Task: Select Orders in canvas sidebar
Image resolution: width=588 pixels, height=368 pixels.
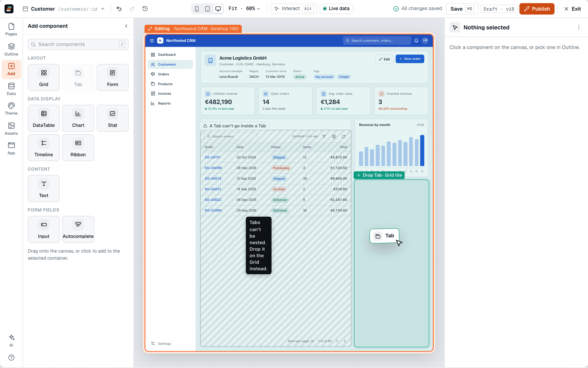Action: (x=170, y=74)
